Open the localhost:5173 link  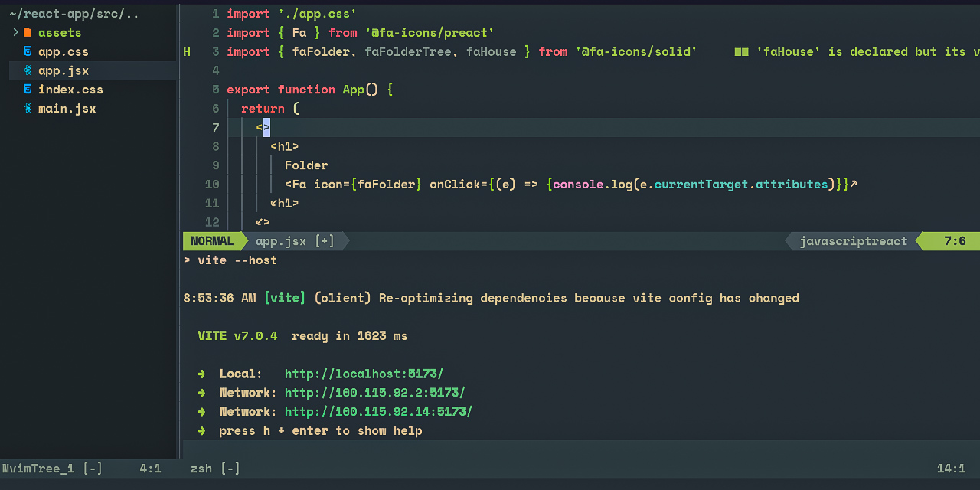(363, 374)
